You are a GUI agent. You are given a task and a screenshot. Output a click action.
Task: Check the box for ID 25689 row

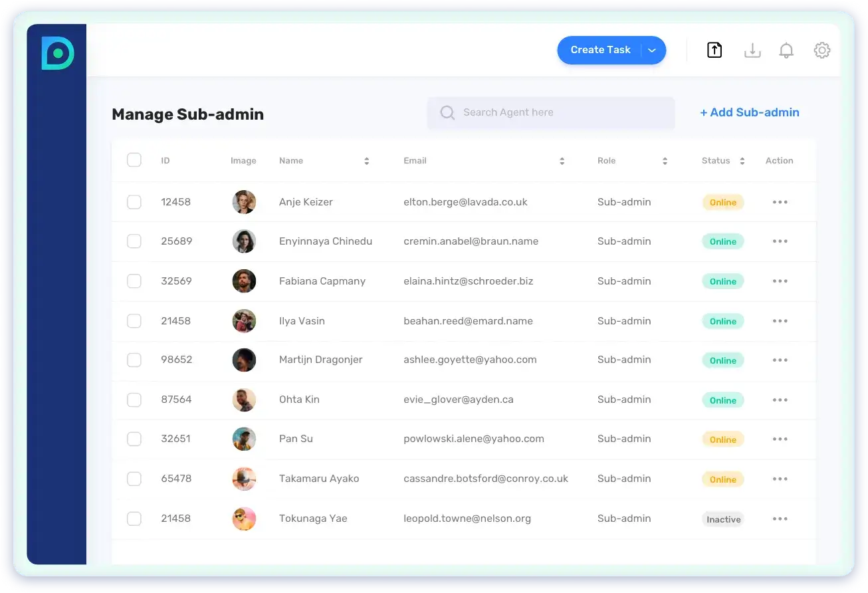click(x=134, y=241)
